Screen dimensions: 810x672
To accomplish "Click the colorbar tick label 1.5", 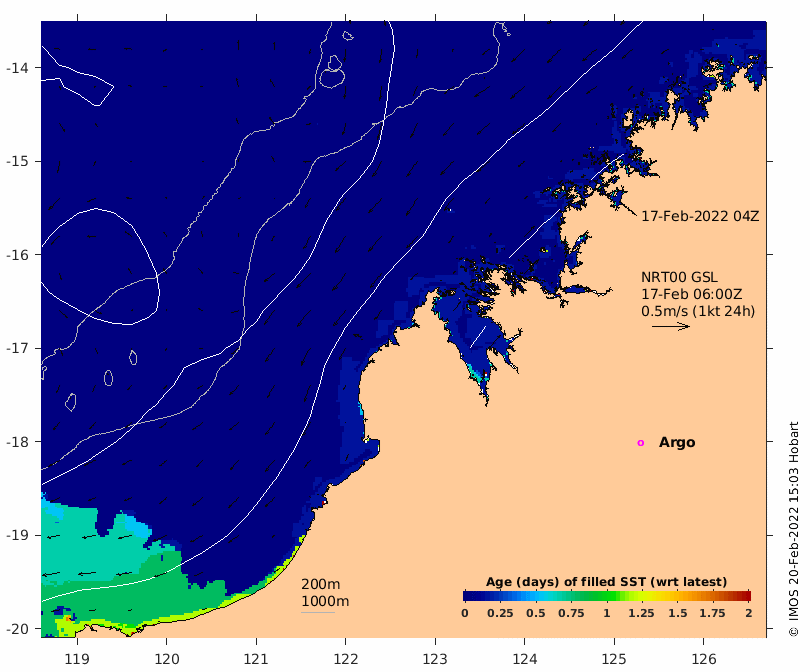I will click(x=678, y=613).
